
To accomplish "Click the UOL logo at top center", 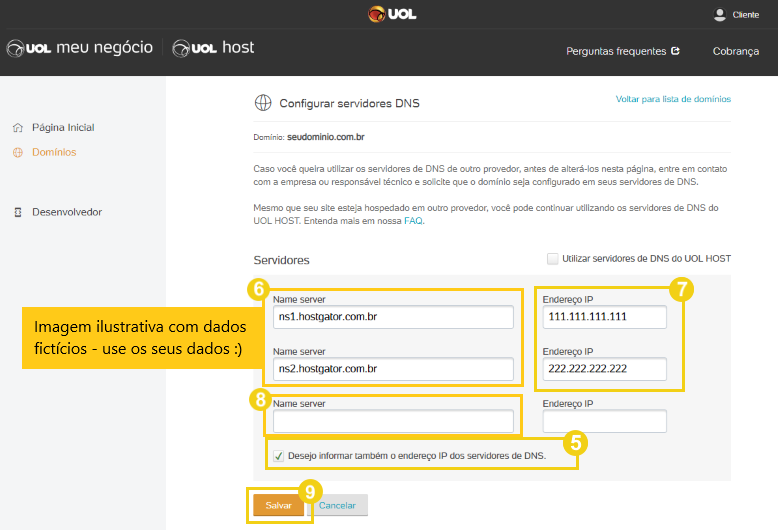I will coord(392,14).
